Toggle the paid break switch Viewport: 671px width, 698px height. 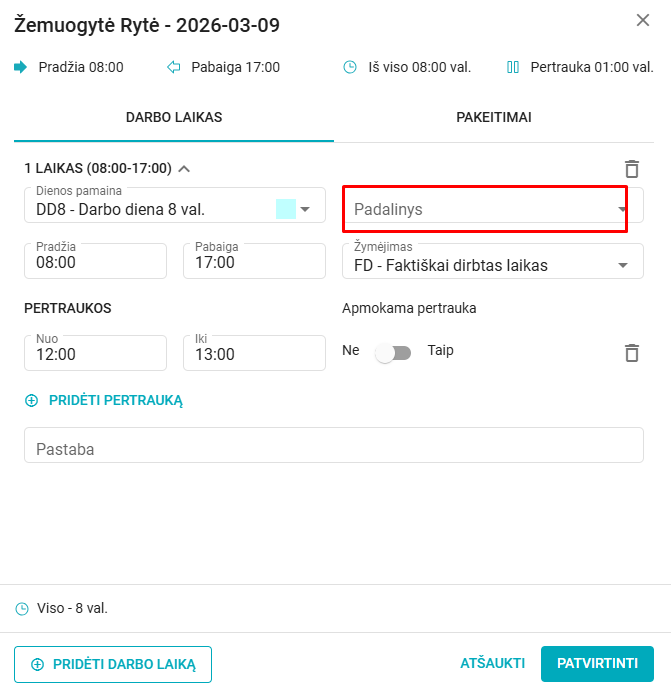(392, 353)
